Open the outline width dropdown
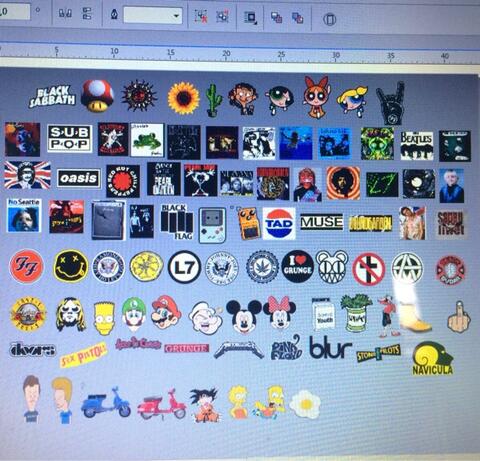Image resolution: width=480 pixels, height=461 pixels. (x=153, y=15)
